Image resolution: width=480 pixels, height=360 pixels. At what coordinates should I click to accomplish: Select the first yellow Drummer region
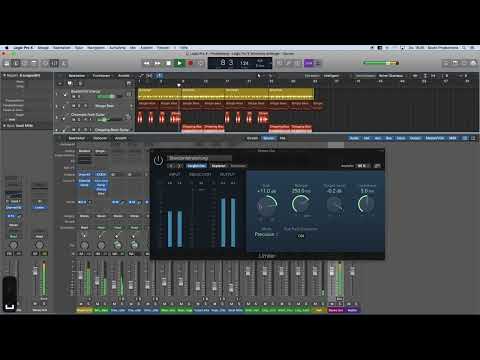(159, 94)
